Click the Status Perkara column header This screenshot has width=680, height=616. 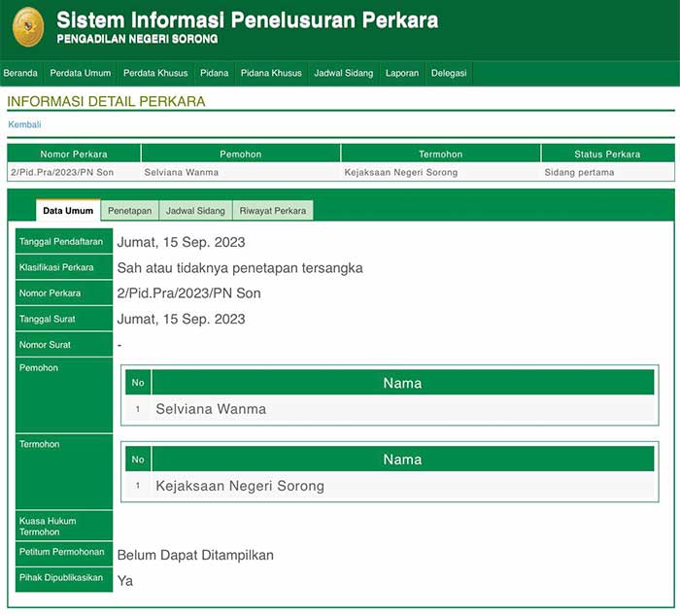coord(607,154)
